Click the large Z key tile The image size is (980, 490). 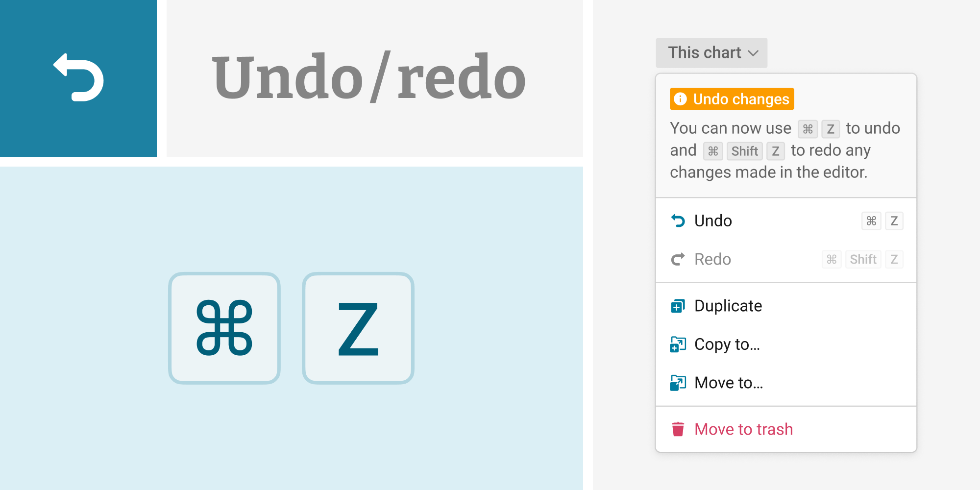(358, 328)
